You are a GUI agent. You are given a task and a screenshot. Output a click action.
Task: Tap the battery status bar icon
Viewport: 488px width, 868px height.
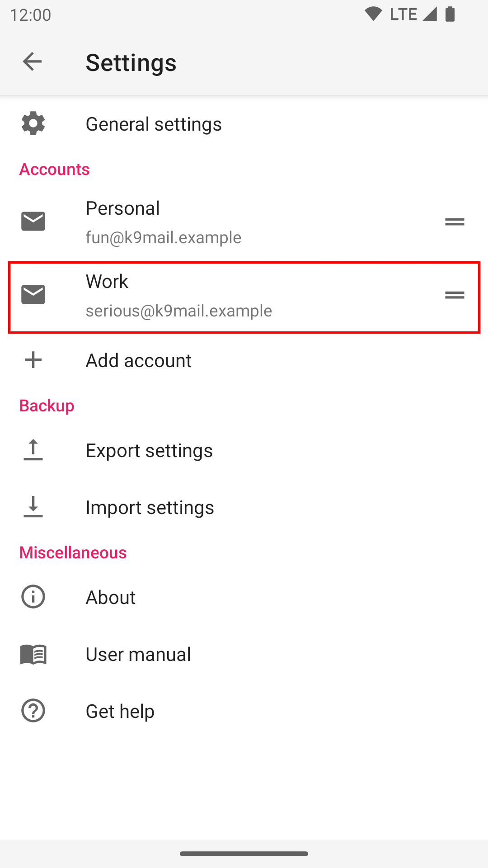450,14
